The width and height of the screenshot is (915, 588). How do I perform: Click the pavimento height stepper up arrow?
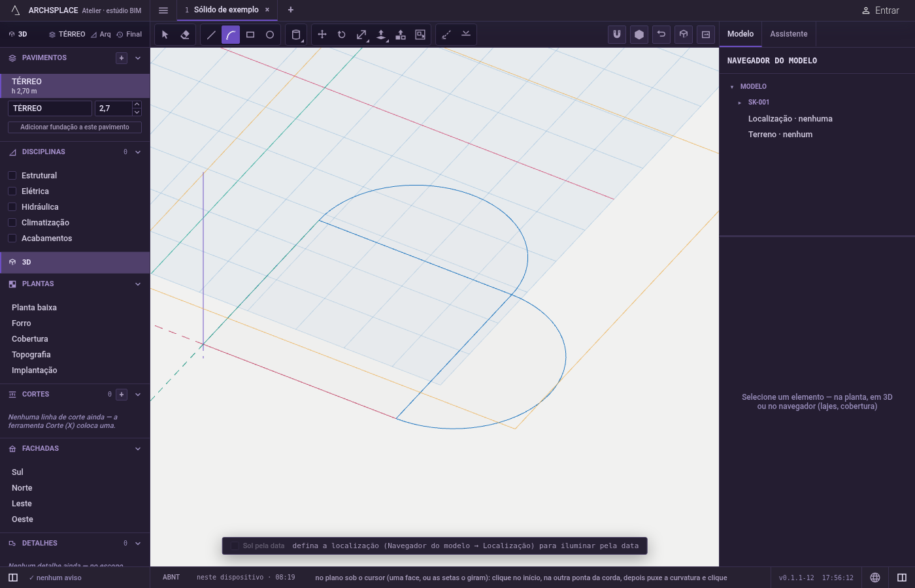pos(137,105)
